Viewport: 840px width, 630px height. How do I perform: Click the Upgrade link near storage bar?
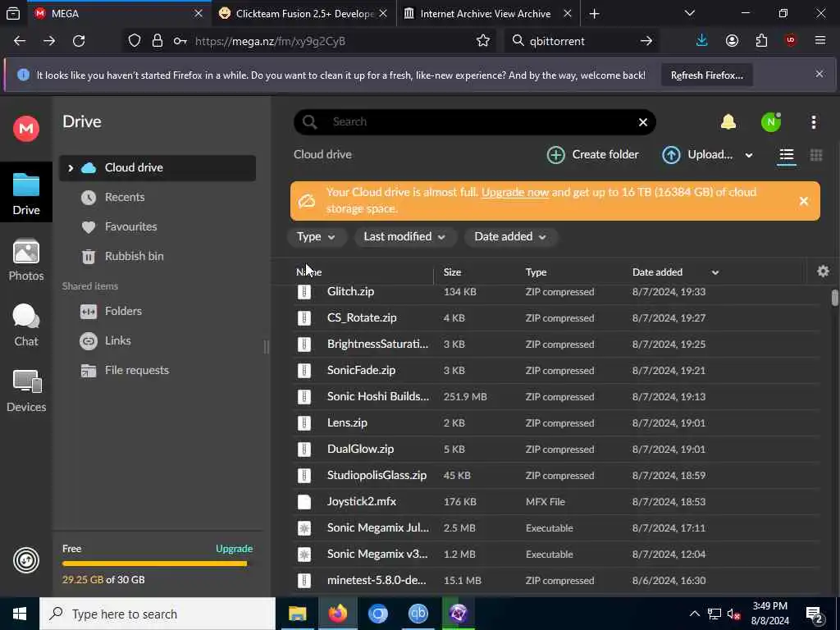coord(234,549)
